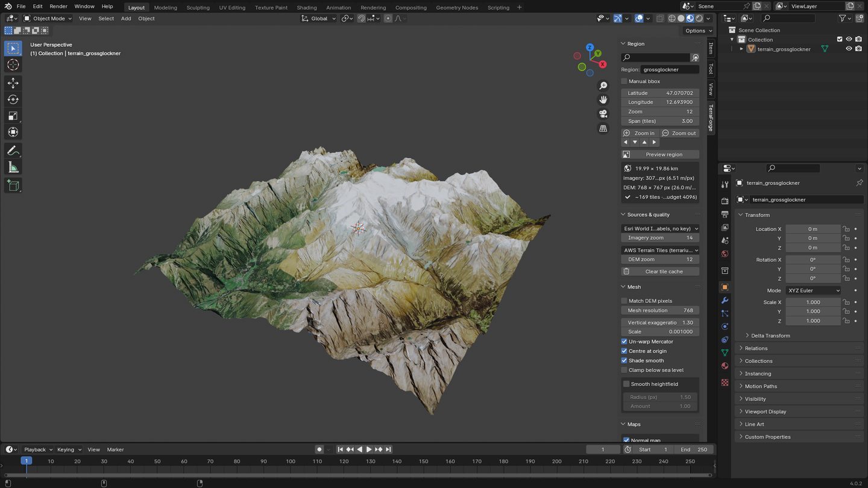
Task: Switch to Geometry Nodes workspace tab
Action: click(x=457, y=7)
